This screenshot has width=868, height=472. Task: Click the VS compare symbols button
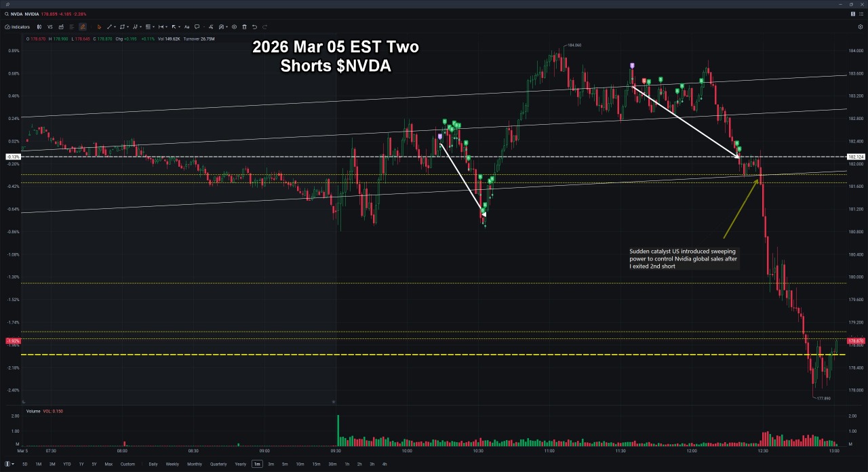coord(50,27)
